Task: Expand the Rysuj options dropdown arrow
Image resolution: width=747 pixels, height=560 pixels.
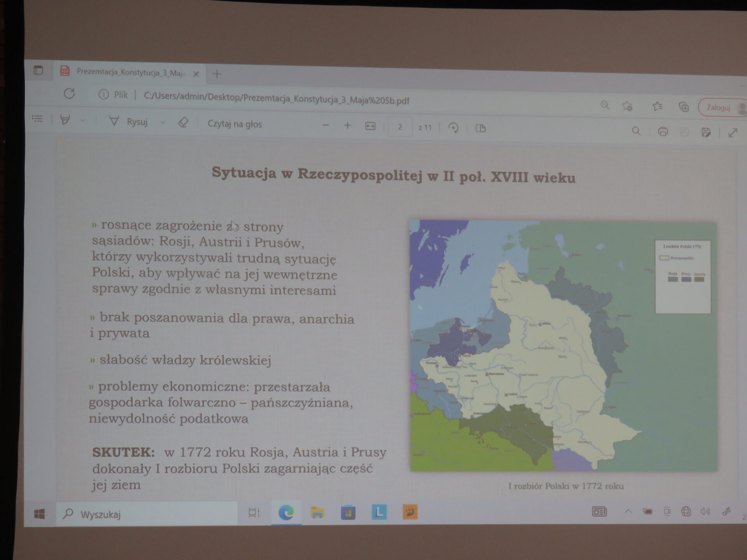Action: (x=163, y=122)
